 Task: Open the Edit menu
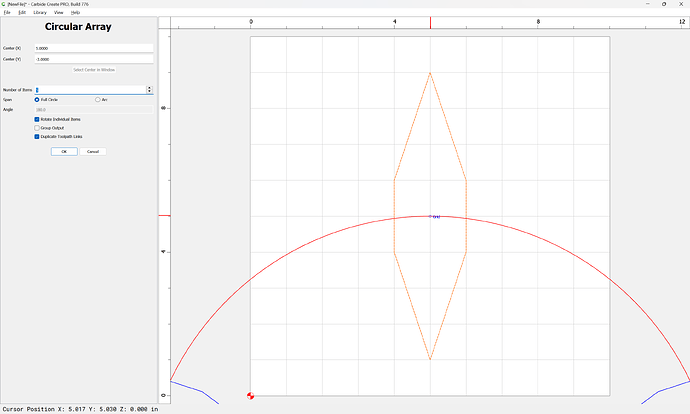[x=22, y=12]
